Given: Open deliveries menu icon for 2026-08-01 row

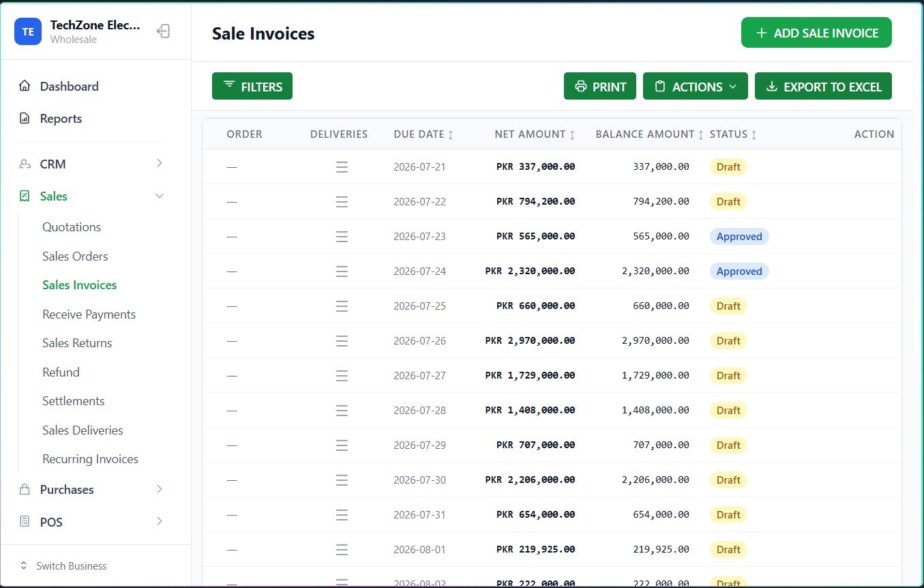Looking at the screenshot, I should coord(342,550).
